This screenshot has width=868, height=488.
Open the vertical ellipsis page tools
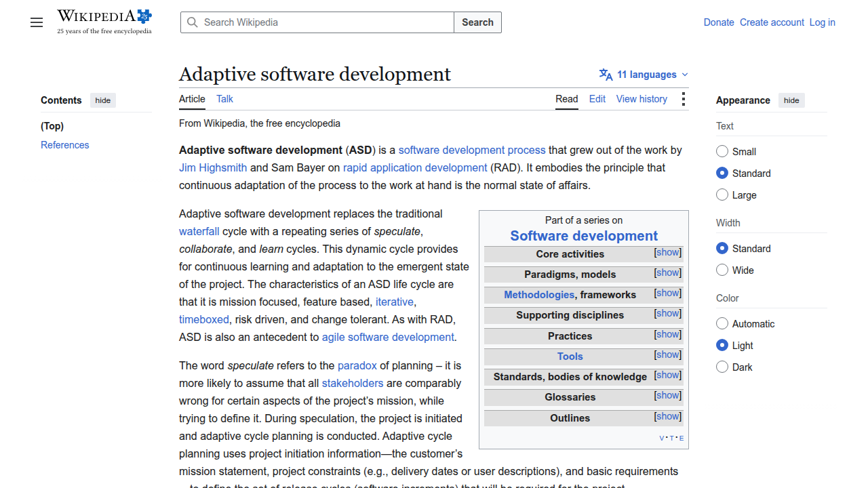[683, 100]
